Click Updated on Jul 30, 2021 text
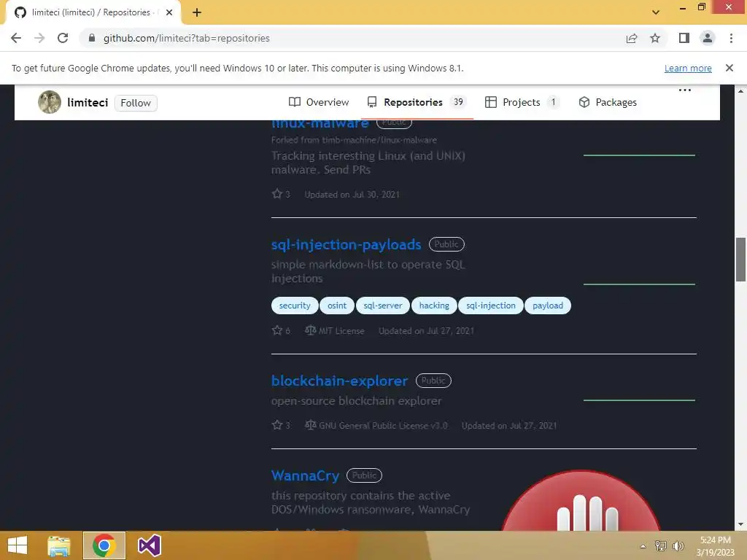 (352, 194)
